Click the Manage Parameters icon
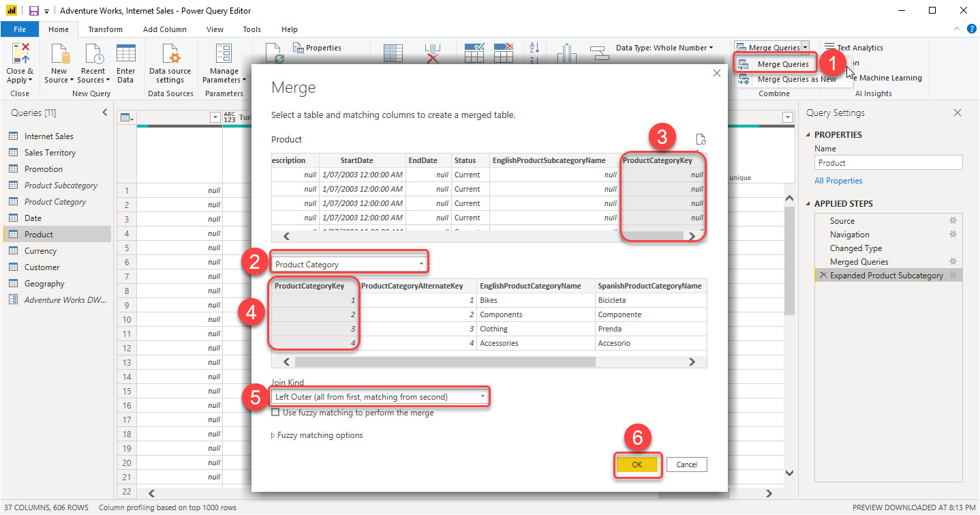 click(x=224, y=55)
